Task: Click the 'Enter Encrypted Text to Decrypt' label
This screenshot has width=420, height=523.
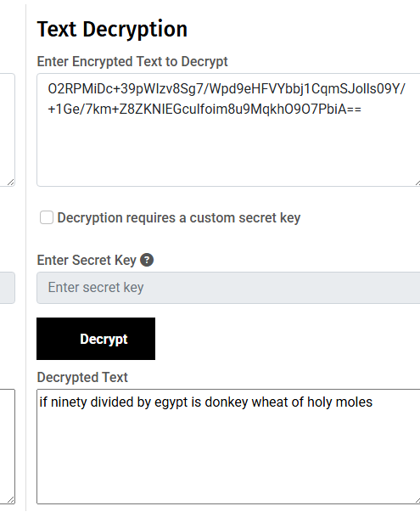Action: (132, 62)
